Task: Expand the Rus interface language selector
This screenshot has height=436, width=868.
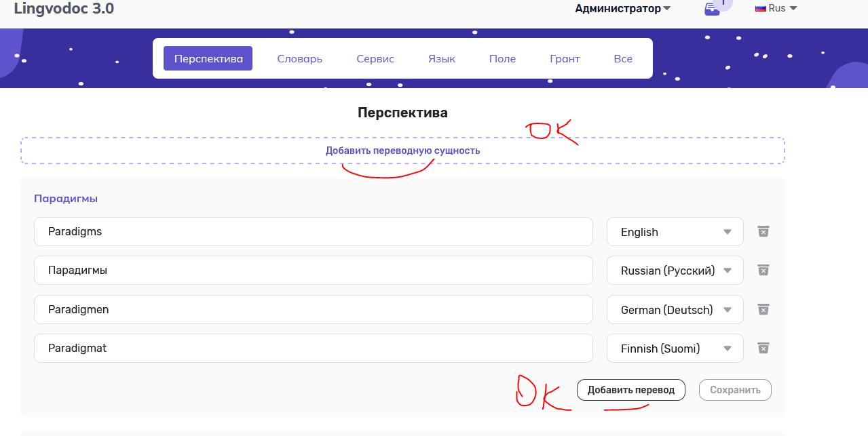Action: [x=777, y=8]
